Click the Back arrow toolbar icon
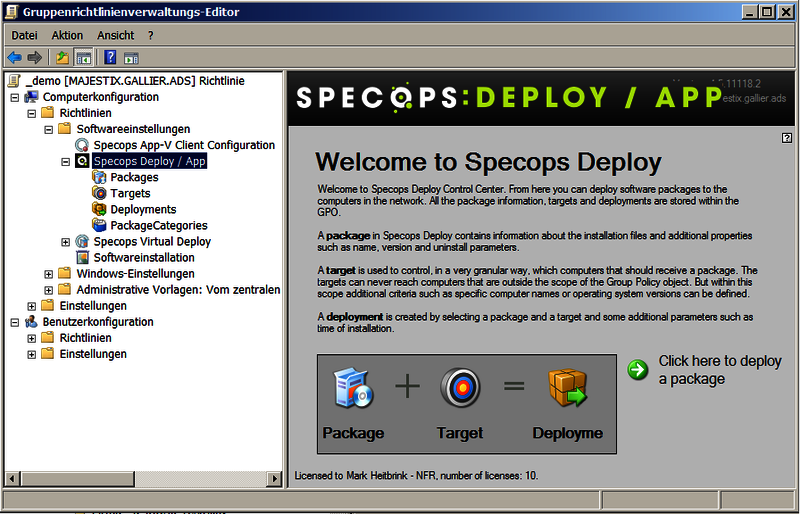800x514 pixels. [14, 57]
